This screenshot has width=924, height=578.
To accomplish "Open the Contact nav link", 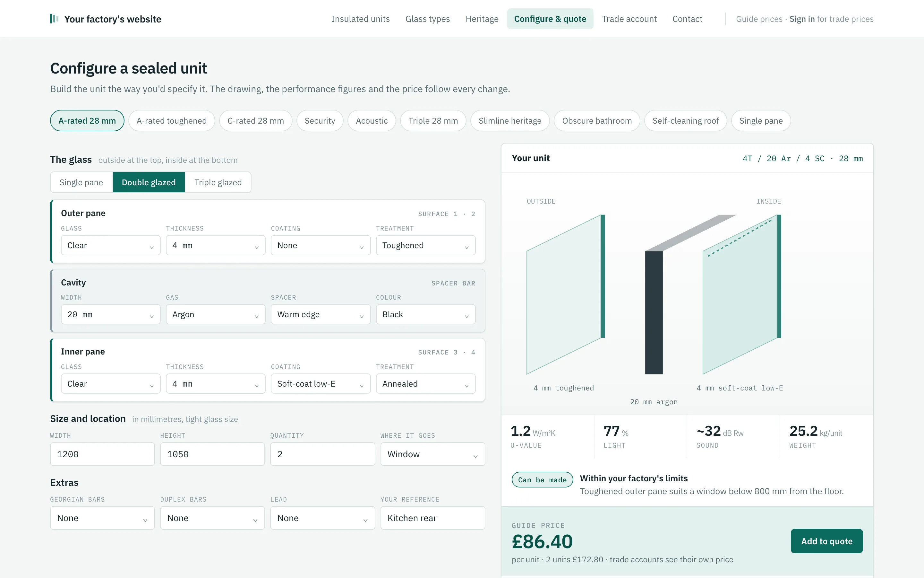I will 687,19.
